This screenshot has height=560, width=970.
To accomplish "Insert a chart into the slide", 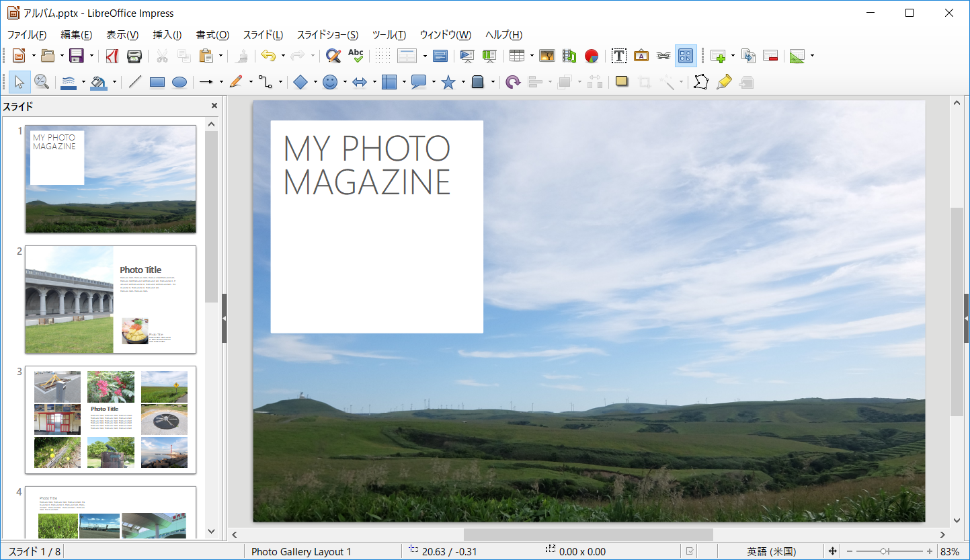I will click(592, 56).
